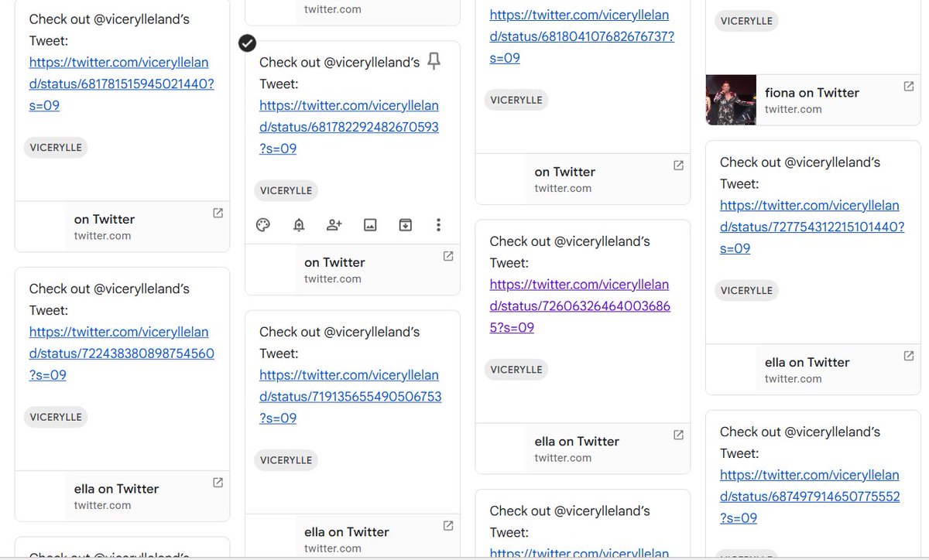Click 'on Twitter' title under selected note 670593
Image resolution: width=929 pixels, height=560 pixels.
(334, 263)
